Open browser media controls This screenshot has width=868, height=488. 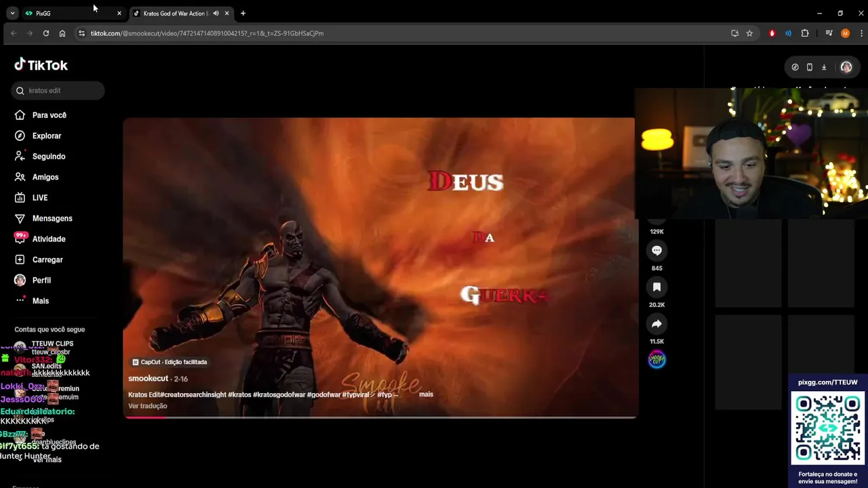(x=829, y=33)
